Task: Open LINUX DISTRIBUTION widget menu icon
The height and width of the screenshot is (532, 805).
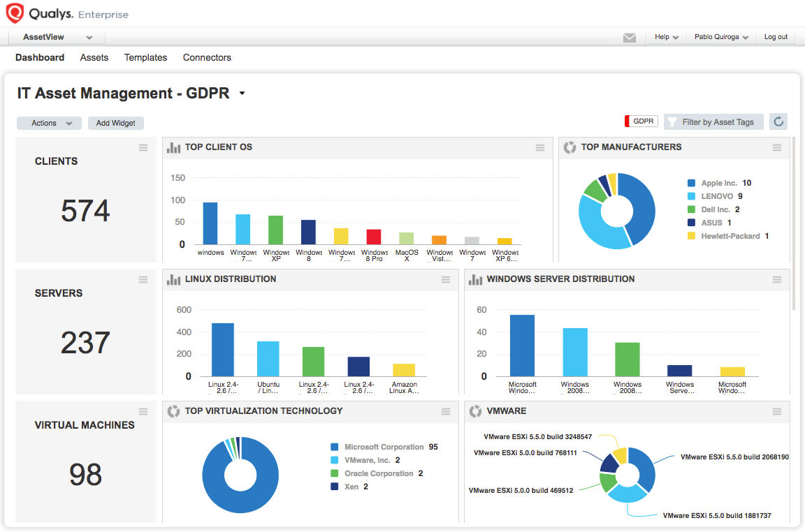Action: pyautogui.click(x=446, y=279)
